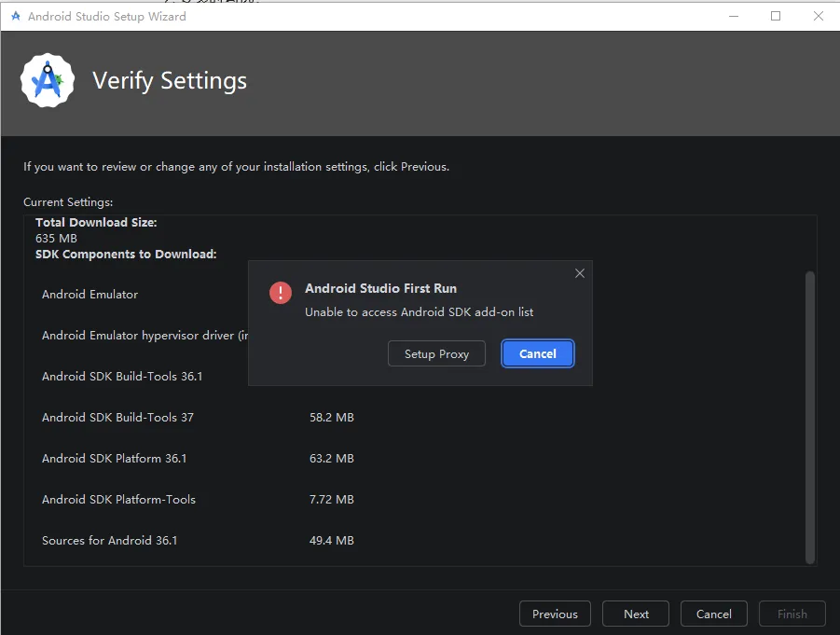
Task: Select Android SDK Platform-Tools entry
Action: coord(119,500)
